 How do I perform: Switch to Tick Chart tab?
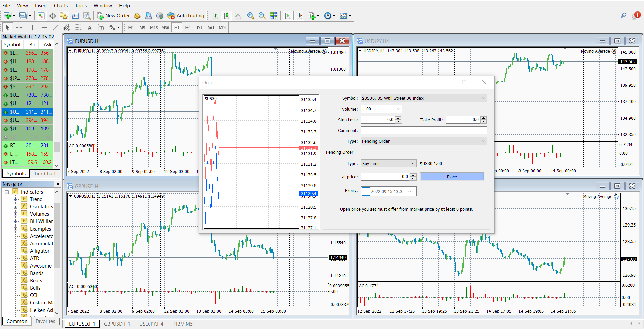[45, 174]
